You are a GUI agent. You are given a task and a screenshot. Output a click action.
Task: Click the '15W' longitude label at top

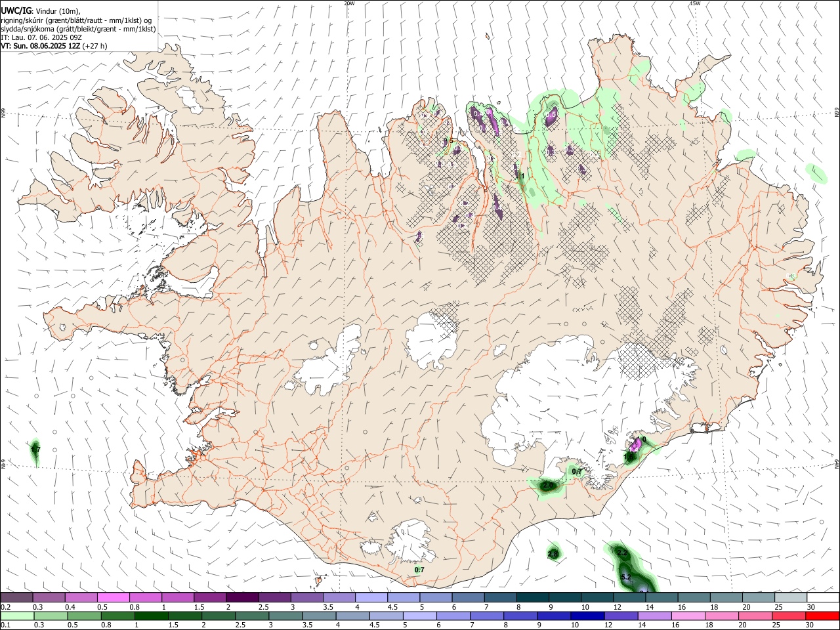pos(695,3)
